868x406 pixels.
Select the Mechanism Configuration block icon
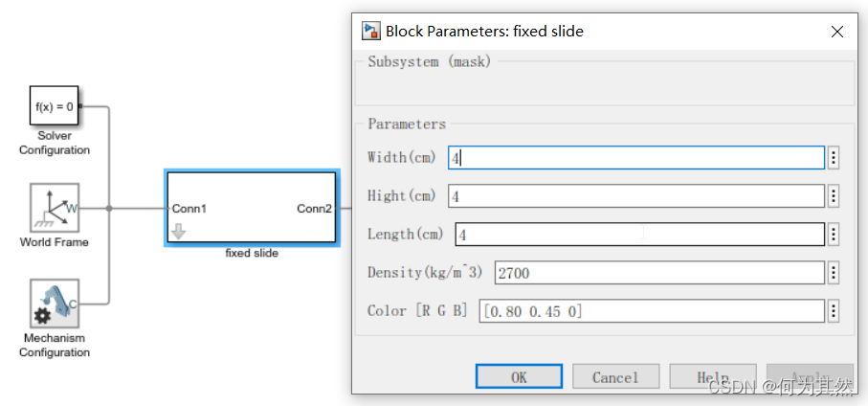pyautogui.click(x=54, y=304)
